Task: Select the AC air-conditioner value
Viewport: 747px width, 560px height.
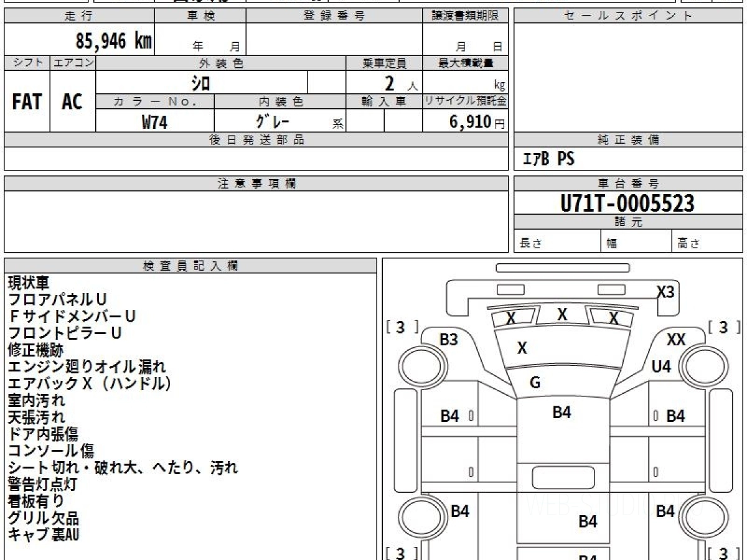Action: coord(72,102)
